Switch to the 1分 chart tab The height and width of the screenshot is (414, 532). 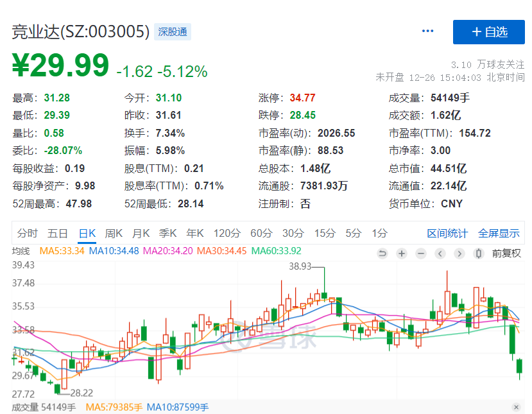(x=379, y=233)
